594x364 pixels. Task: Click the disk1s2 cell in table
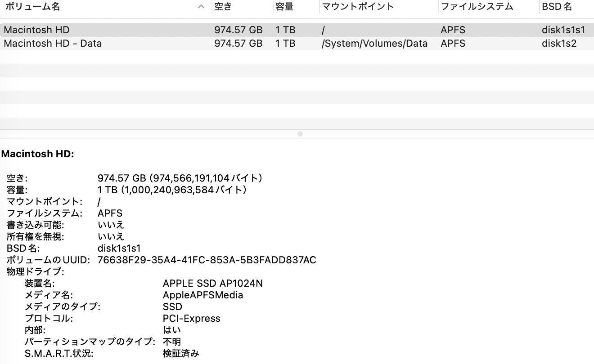click(x=559, y=44)
